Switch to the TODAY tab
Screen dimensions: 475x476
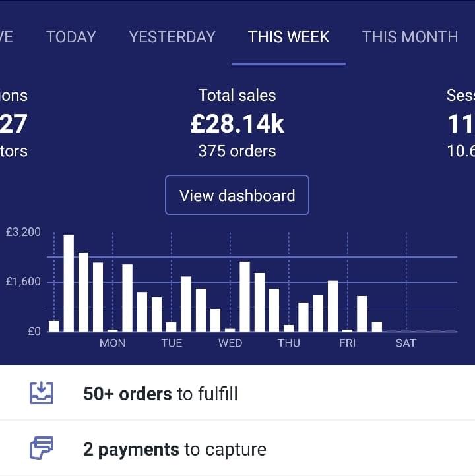click(71, 37)
